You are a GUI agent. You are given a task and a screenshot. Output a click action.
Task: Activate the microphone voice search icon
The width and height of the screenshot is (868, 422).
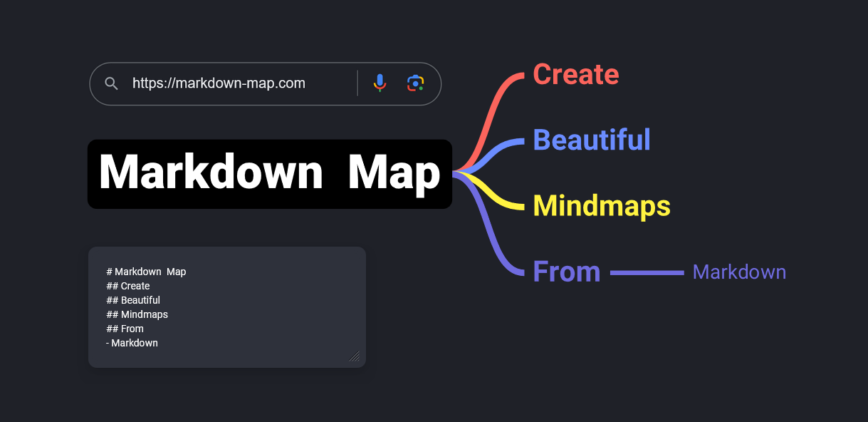379,83
